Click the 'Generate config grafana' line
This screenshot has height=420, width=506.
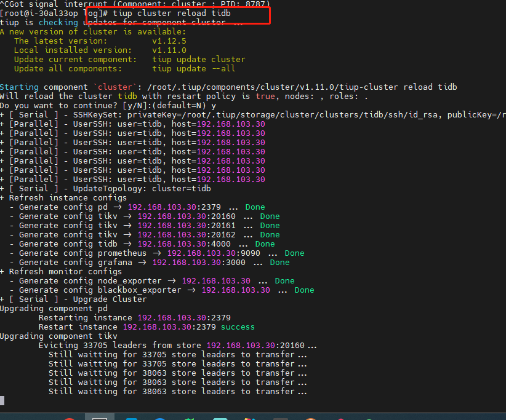[150, 263]
